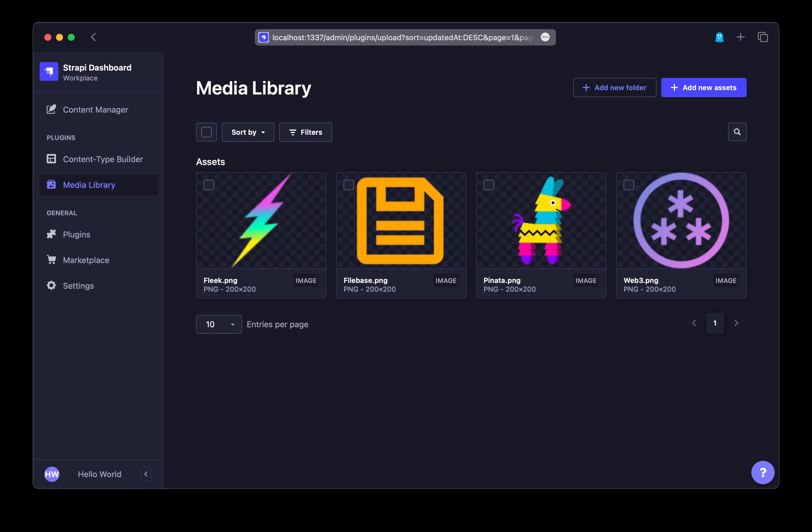Click the HW user avatar
This screenshot has width=812, height=532.
click(52, 474)
